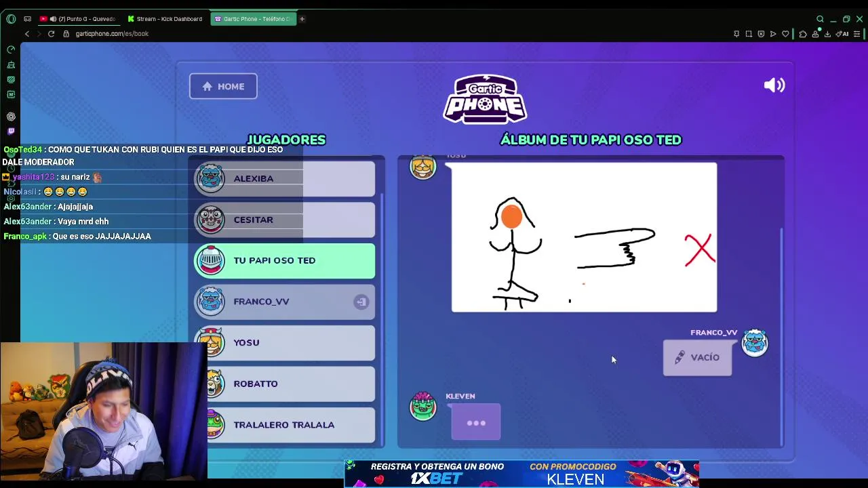The height and width of the screenshot is (488, 868).
Task: Open the Twitch sidebar icon
Action: click(11, 131)
